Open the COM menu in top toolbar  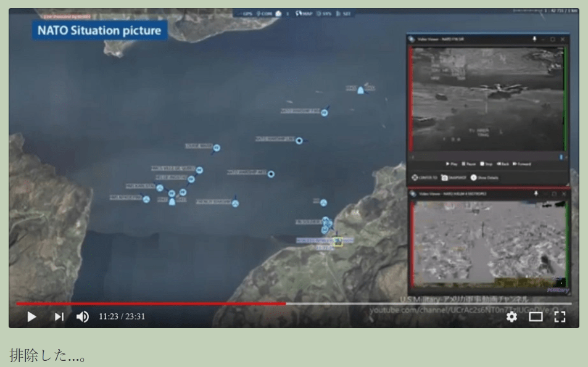265,14
